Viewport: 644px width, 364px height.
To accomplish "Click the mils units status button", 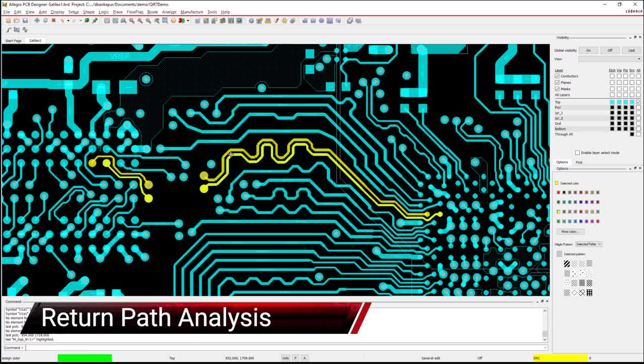I will pos(285,358).
